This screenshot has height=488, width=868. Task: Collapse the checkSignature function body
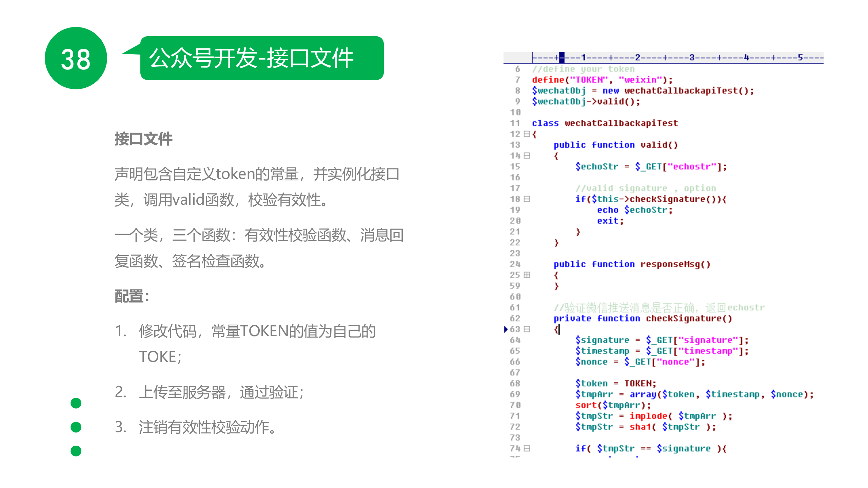[526, 329]
